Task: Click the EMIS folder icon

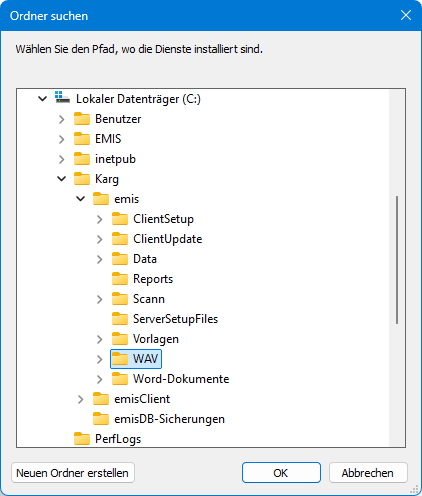Action: point(82,139)
